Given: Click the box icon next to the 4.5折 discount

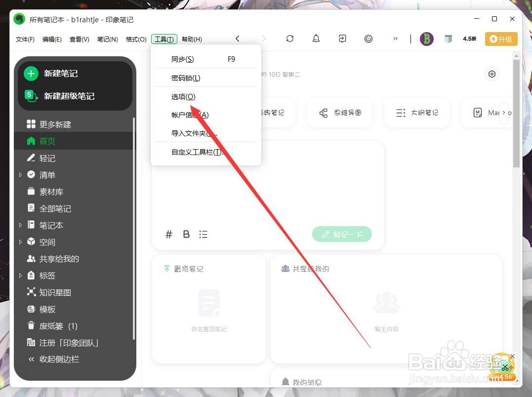Looking at the screenshot, I should point(448,39).
